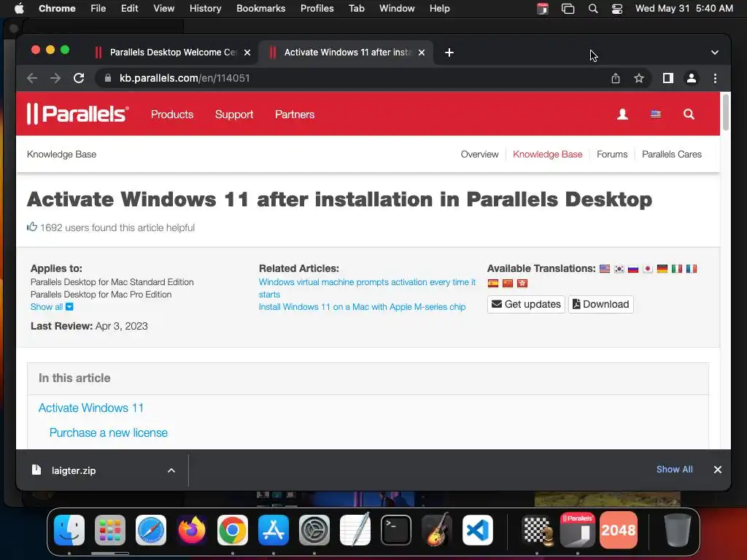Screen dimensions: 747x560
Task: Open Safari from the Dock
Action: [x=151, y=530]
